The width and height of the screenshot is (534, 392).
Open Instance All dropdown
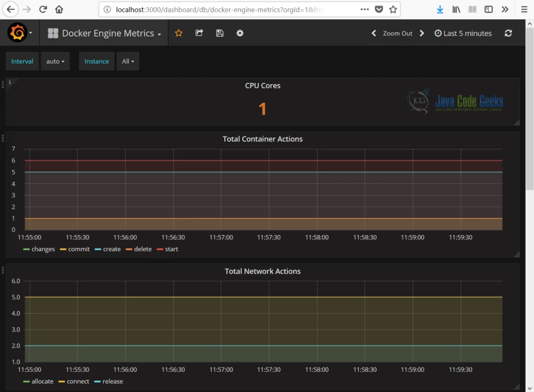128,62
